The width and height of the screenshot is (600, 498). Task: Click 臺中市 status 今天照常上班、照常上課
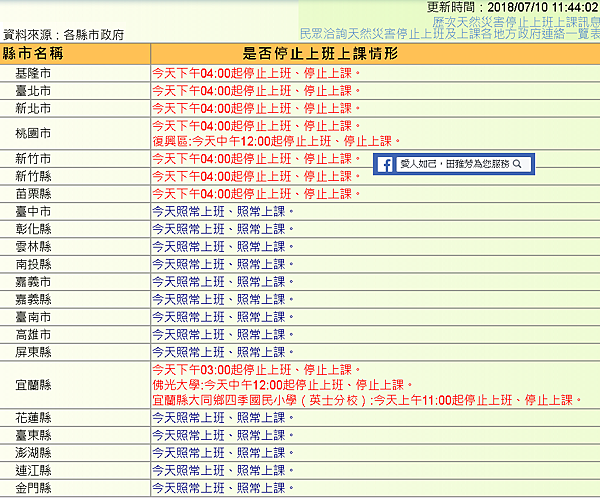coord(223,211)
